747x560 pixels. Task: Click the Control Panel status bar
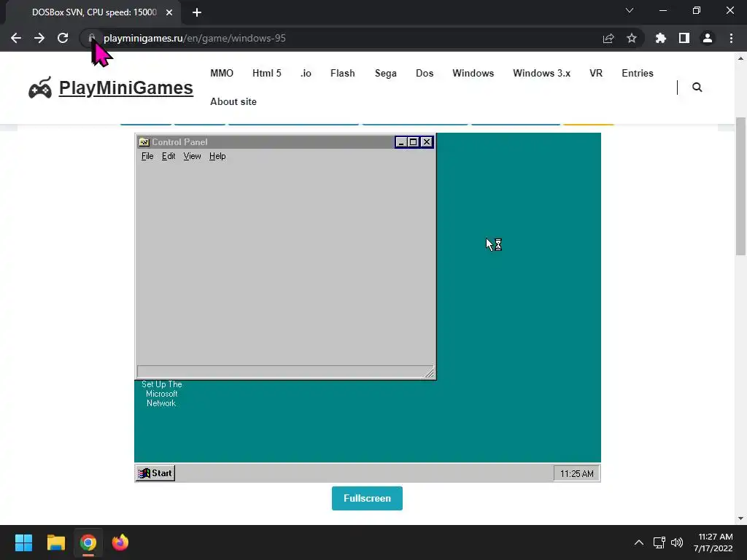[x=285, y=372]
